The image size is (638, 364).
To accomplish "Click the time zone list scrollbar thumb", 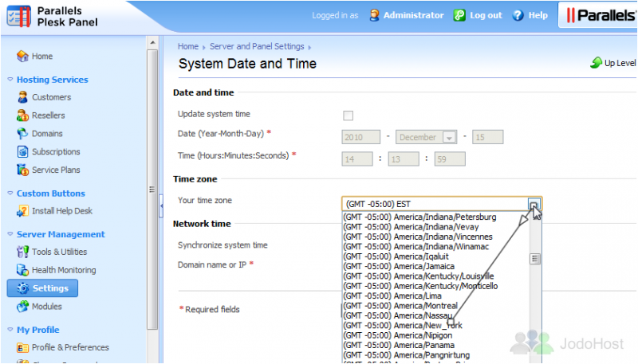I will pos(535,259).
